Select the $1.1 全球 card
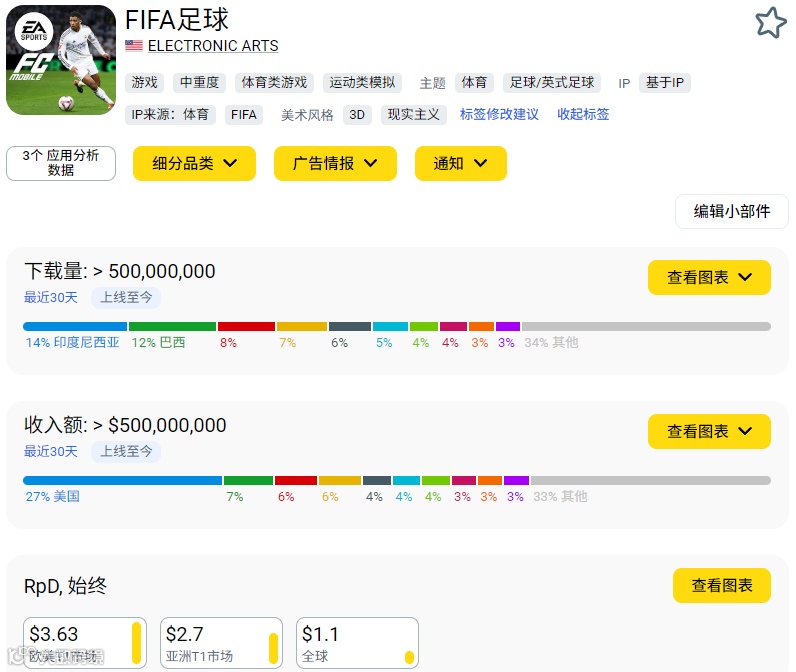The width and height of the screenshot is (796, 672). (x=357, y=643)
